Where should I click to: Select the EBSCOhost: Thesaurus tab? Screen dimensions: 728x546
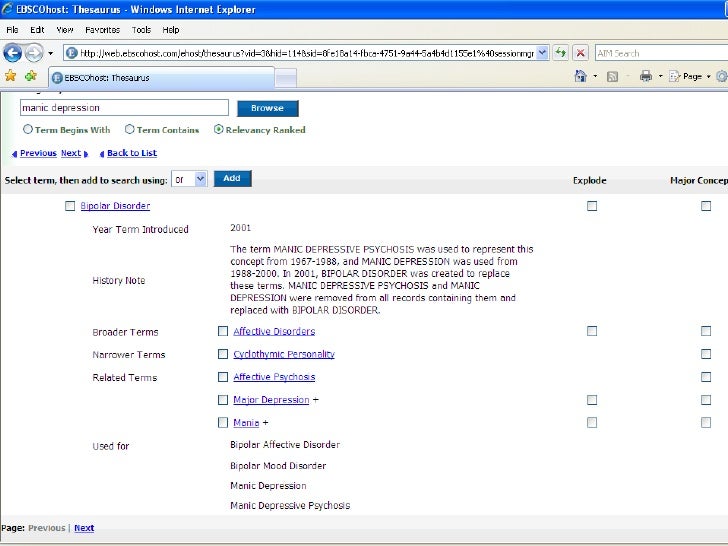(162, 78)
